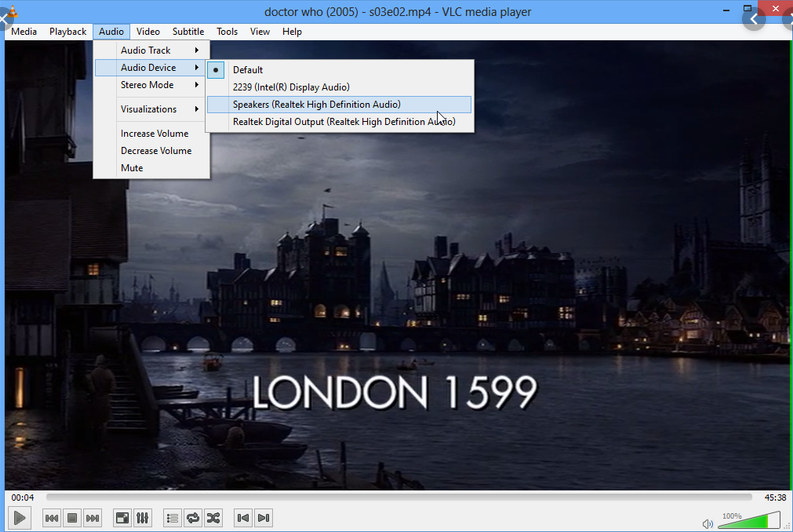Screen dimensions: 793x532
Task: Expand the Visualizations submenu
Action: click(x=151, y=109)
